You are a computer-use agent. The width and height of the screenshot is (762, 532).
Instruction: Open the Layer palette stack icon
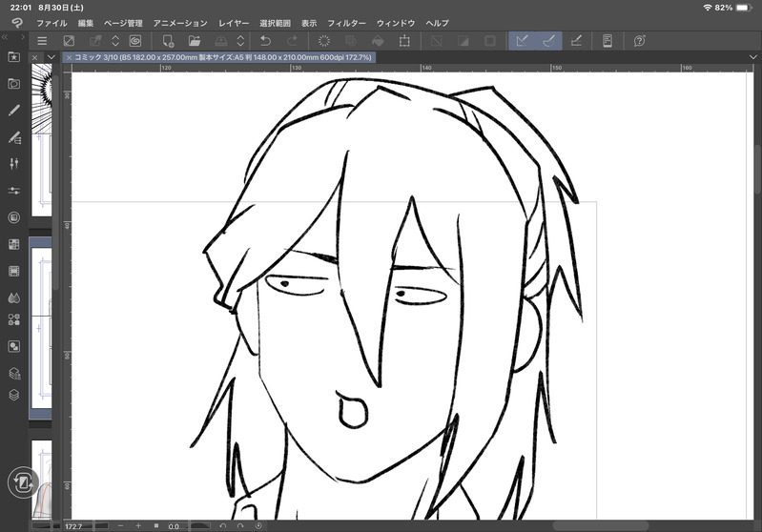coord(14,395)
